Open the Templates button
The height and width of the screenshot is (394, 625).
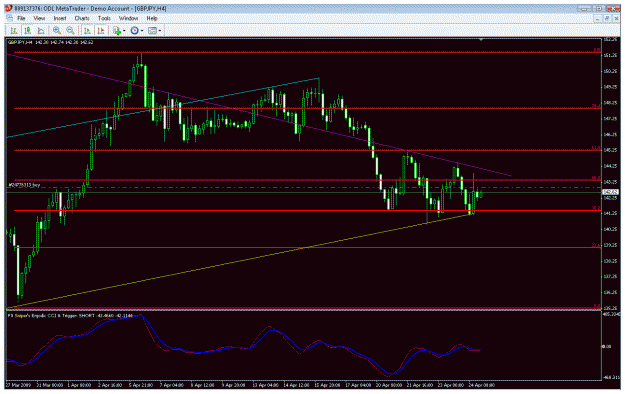(x=152, y=31)
